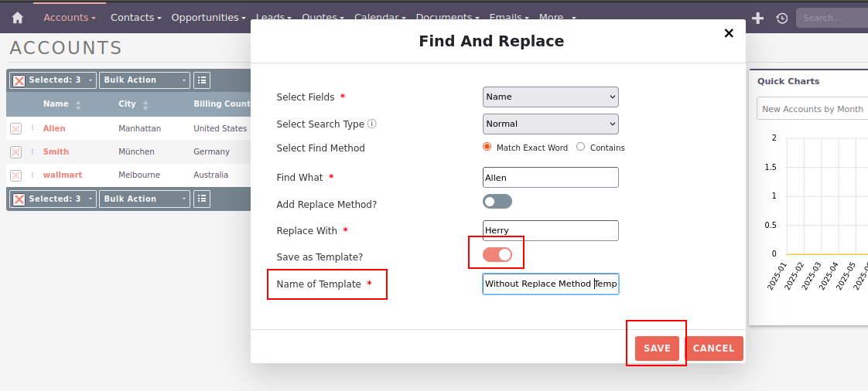
Task: Click the SAVE button
Action: (657, 348)
